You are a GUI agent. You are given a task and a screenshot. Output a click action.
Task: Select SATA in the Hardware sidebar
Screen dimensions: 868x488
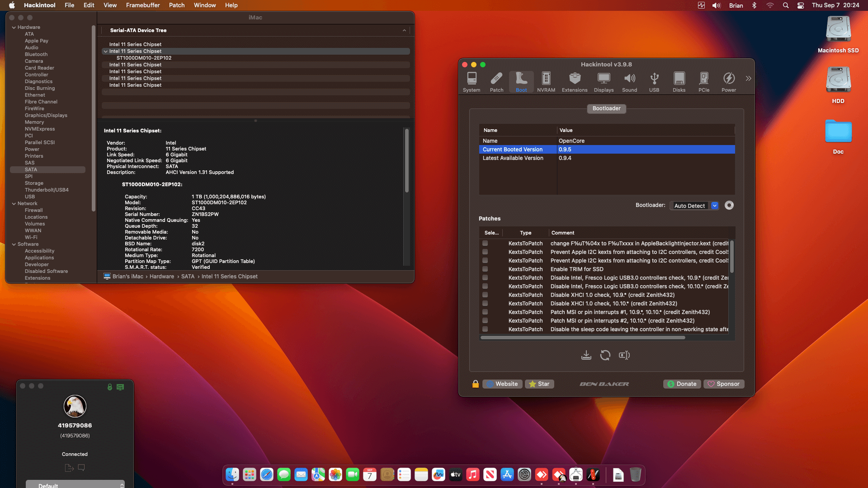pos(31,169)
